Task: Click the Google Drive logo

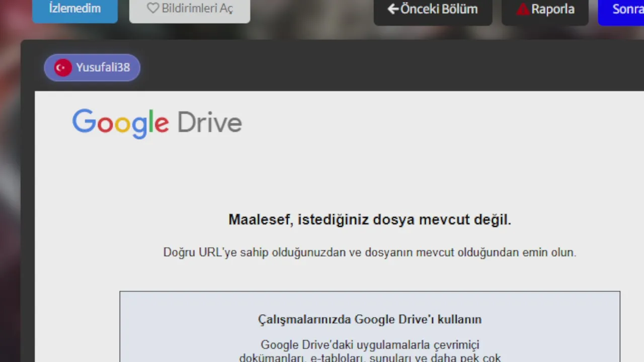Action: 157,123
